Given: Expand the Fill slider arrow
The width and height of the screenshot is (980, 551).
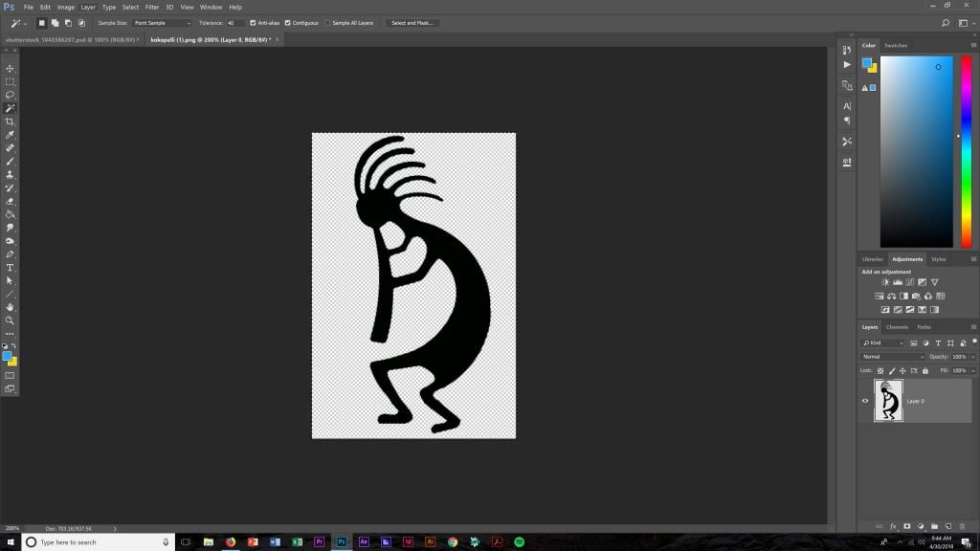Looking at the screenshot, I should [973, 370].
